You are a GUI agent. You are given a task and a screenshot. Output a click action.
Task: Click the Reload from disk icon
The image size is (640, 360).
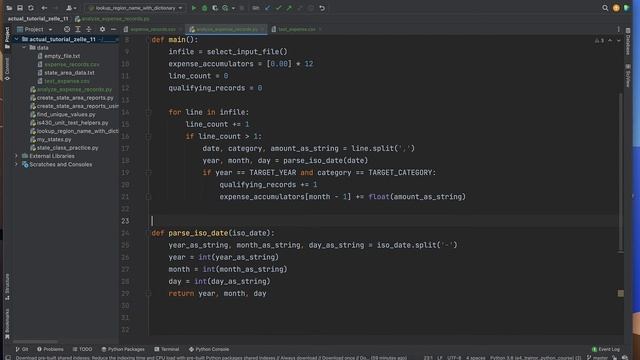point(31,8)
